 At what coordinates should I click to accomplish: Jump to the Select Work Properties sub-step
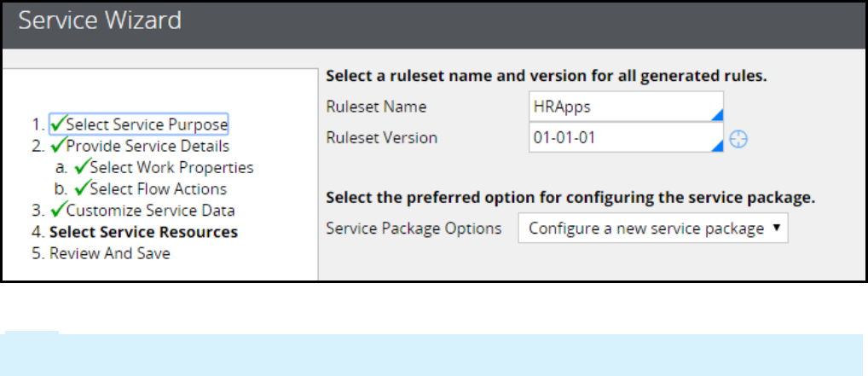click(x=171, y=167)
